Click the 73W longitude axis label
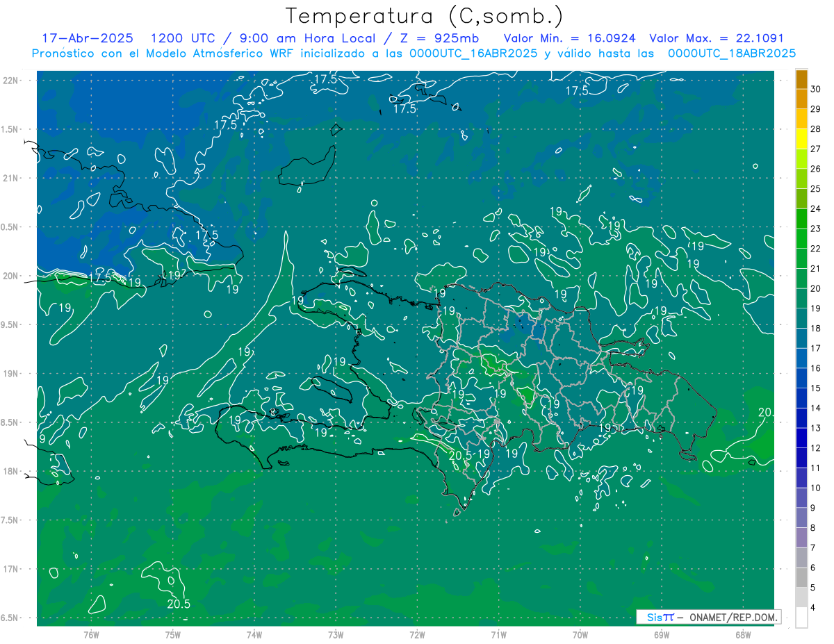This screenshot has width=834, height=644. pyautogui.click(x=336, y=634)
